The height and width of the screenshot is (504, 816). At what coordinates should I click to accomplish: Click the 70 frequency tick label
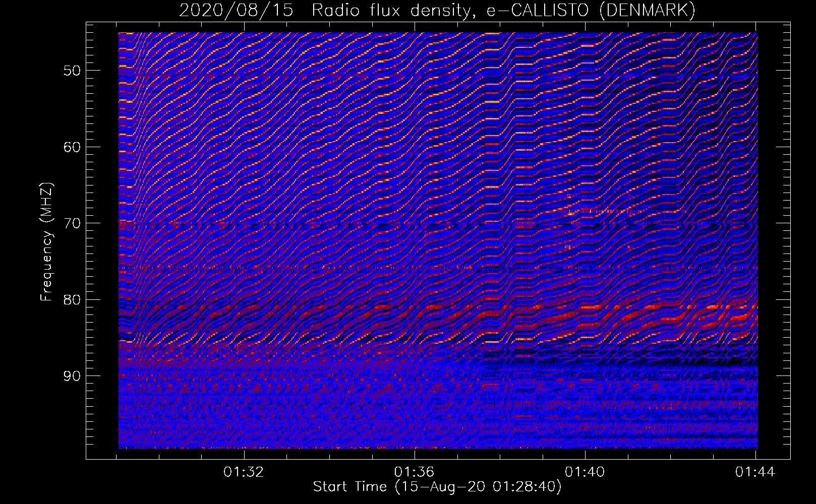point(72,223)
